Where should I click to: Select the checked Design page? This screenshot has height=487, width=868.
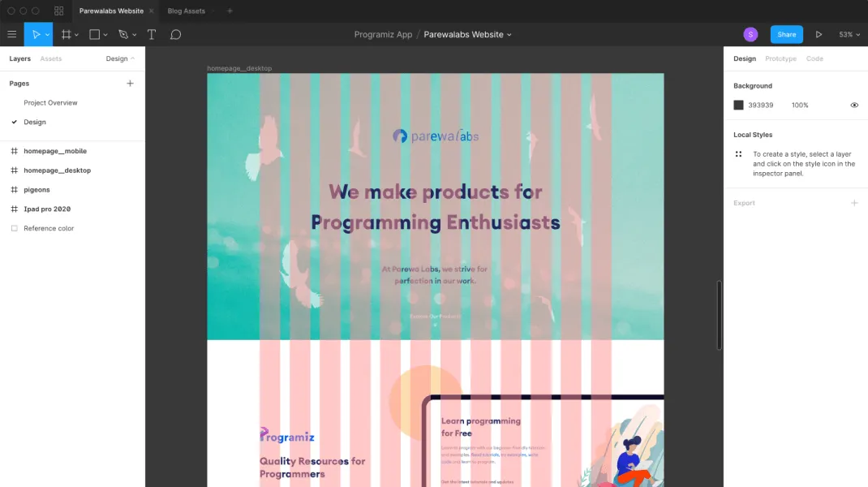click(35, 122)
